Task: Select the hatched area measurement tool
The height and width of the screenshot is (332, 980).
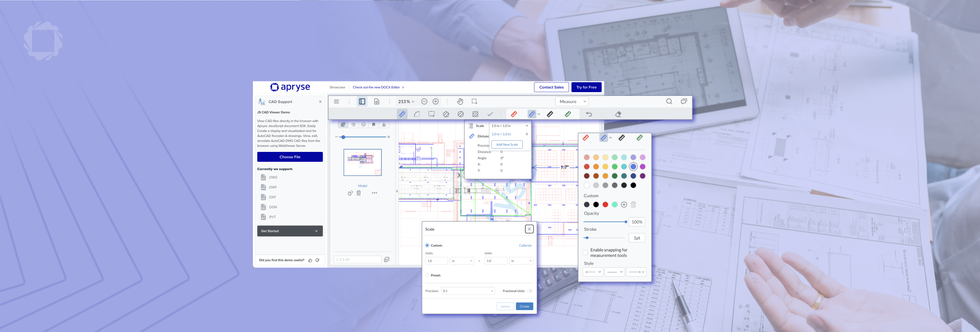Action: (x=475, y=114)
